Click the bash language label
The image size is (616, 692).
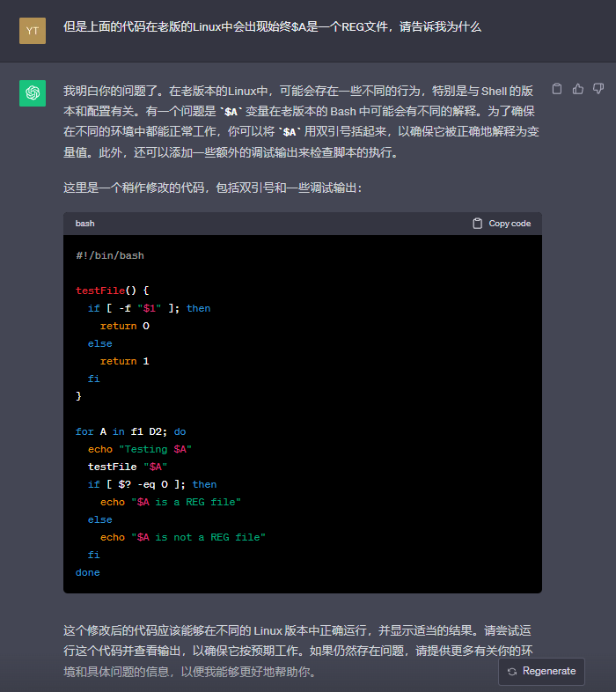[x=84, y=224]
